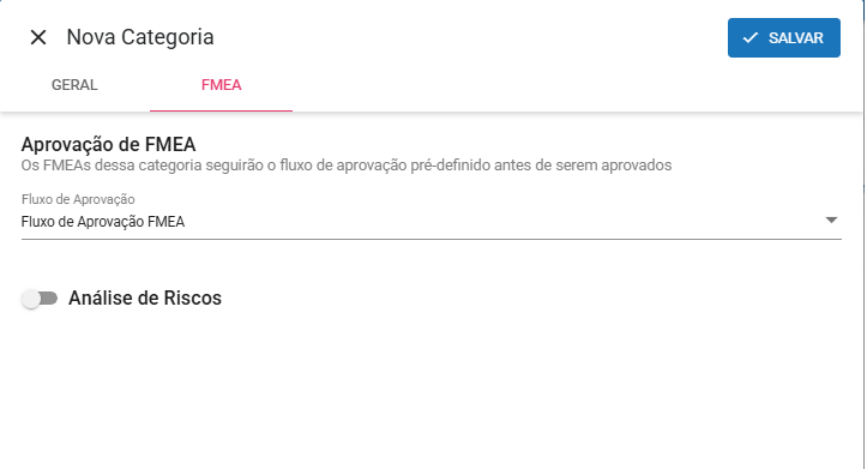
Task: Select the FMEA tab
Action: click(221, 85)
